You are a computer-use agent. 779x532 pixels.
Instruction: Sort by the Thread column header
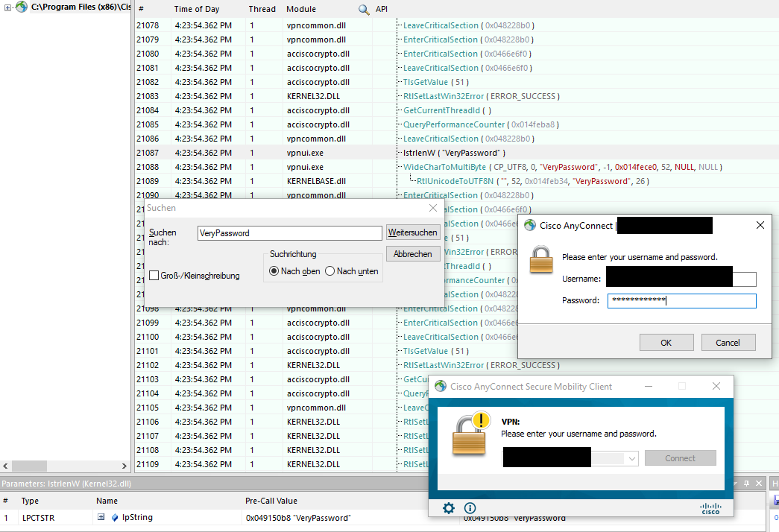click(262, 9)
